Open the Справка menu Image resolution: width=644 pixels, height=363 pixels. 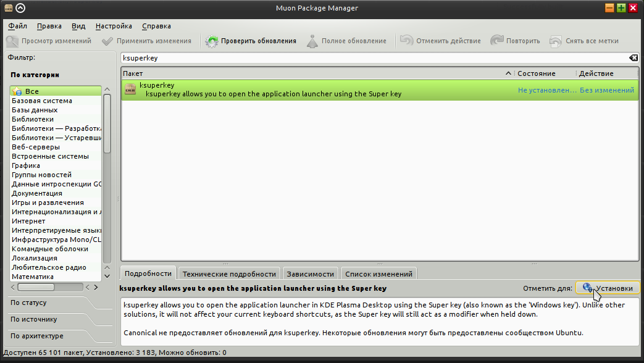point(156,26)
